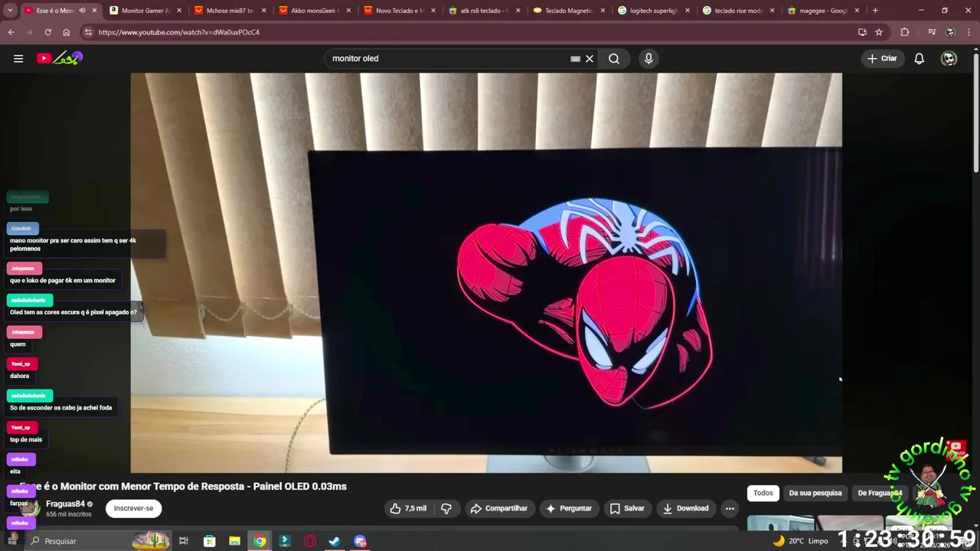Select the Todos filter chip

(763, 493)
